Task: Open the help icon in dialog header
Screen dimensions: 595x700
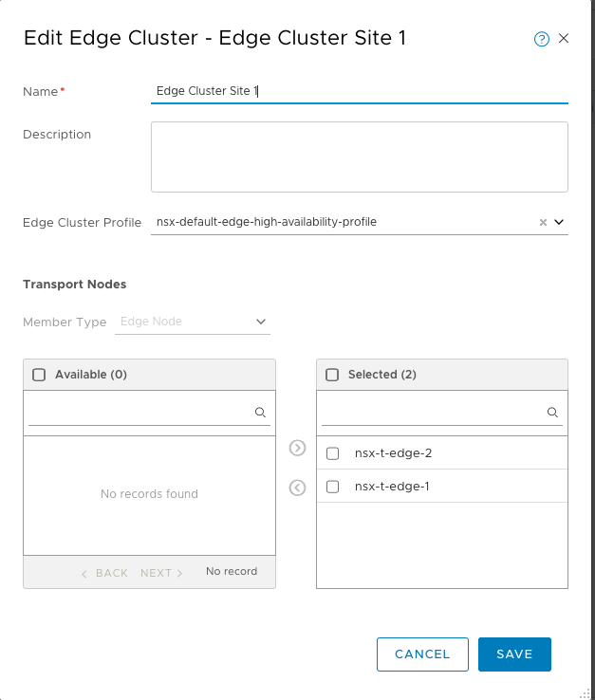Action: (x=542, y=39)
